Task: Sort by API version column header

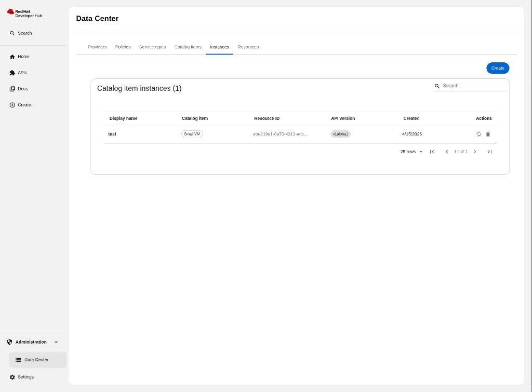Action: [x=343, y=119]
